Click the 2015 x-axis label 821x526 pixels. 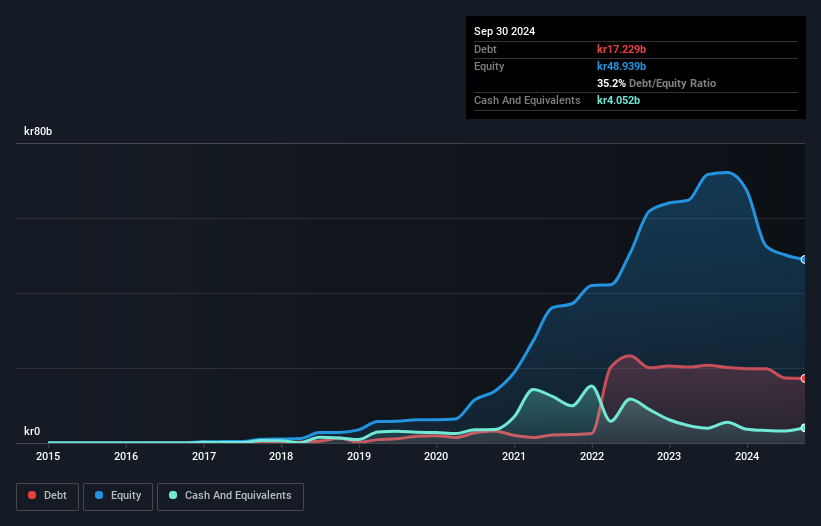[48, 456]
